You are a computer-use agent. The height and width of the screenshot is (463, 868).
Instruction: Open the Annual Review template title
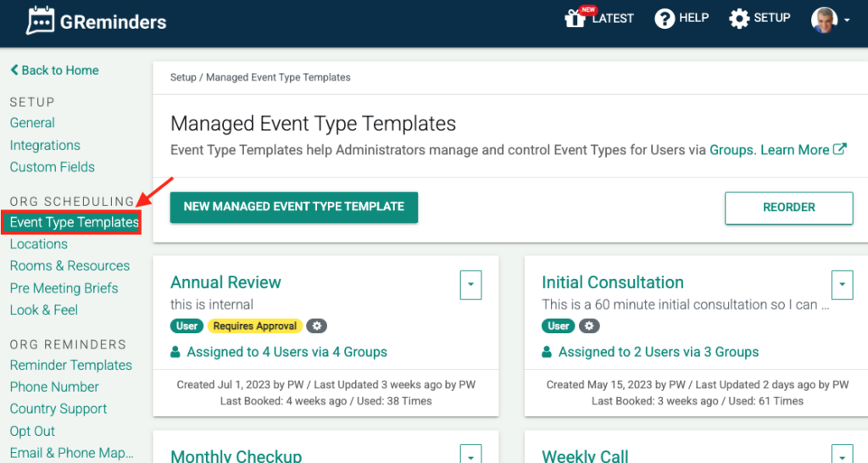225,282
